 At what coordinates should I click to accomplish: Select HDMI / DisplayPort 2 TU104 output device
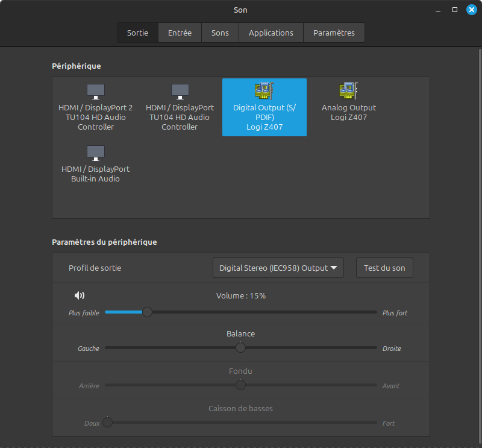pos(95,107)
